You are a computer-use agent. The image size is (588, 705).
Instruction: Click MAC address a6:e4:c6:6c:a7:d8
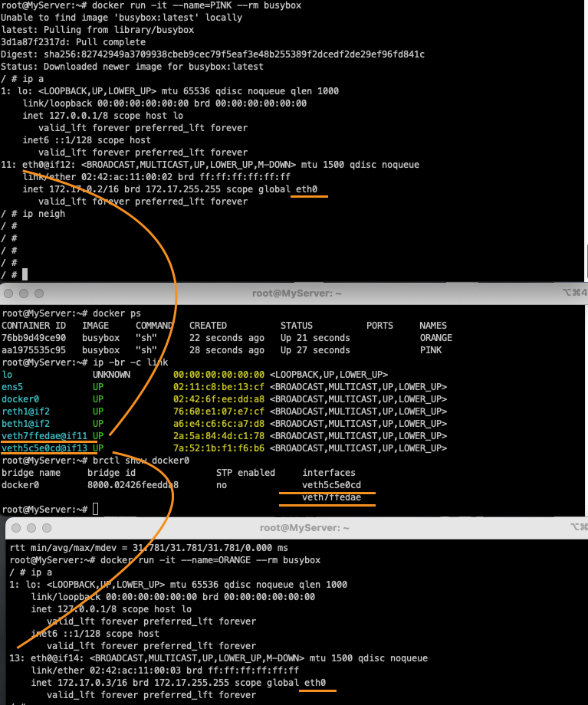click(x=218, y=424)
